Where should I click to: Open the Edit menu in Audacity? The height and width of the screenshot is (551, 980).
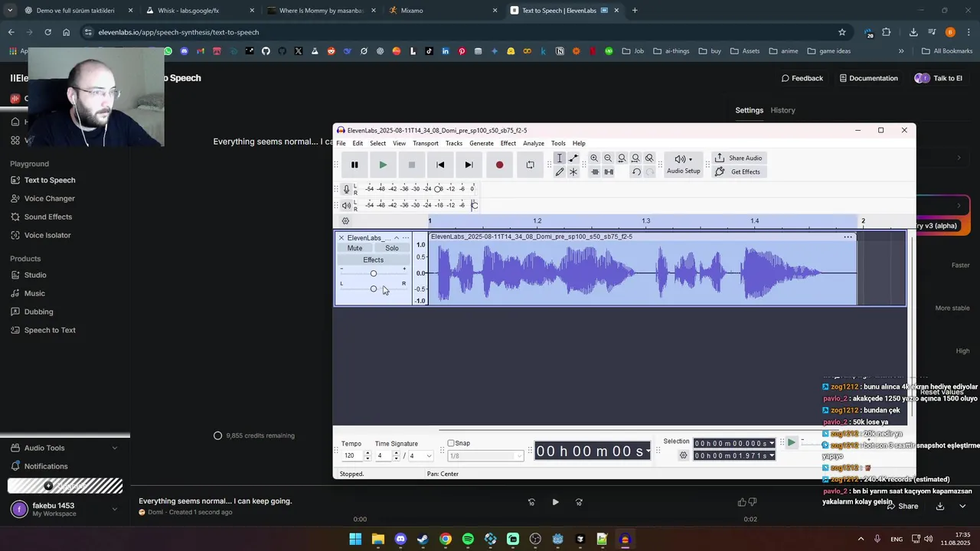(x=358, y=143)
